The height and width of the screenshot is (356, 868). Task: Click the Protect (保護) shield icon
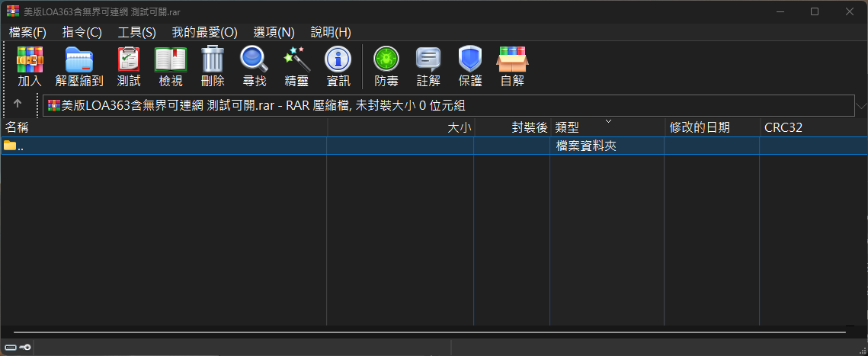[470, 66]
